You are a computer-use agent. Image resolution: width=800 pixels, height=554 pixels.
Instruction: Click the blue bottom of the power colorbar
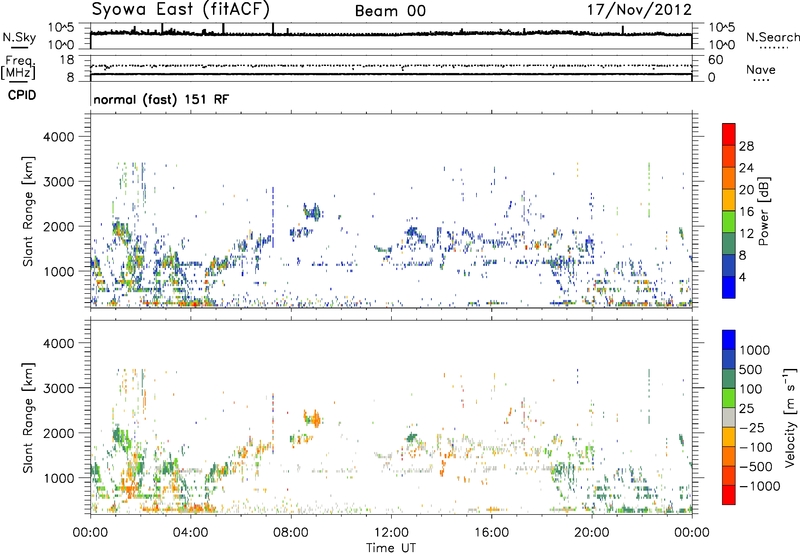coord(729,287)
